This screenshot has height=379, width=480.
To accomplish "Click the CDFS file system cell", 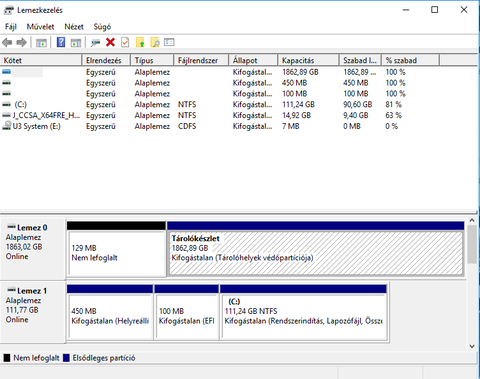I will click(187, 126).
